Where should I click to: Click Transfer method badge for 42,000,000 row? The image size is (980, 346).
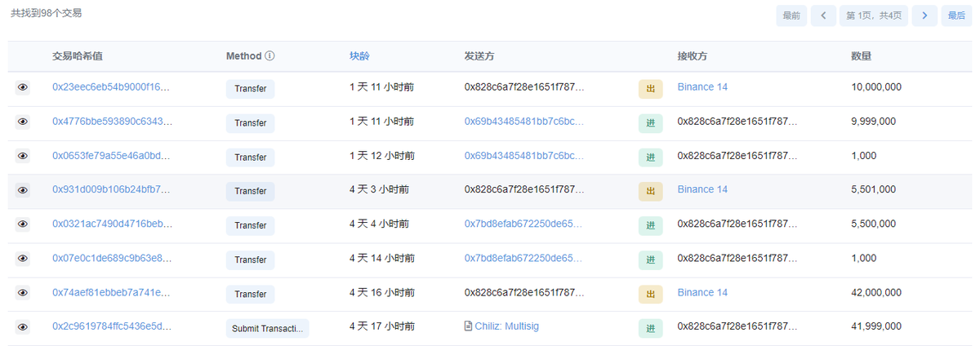[x=250, y=294]
